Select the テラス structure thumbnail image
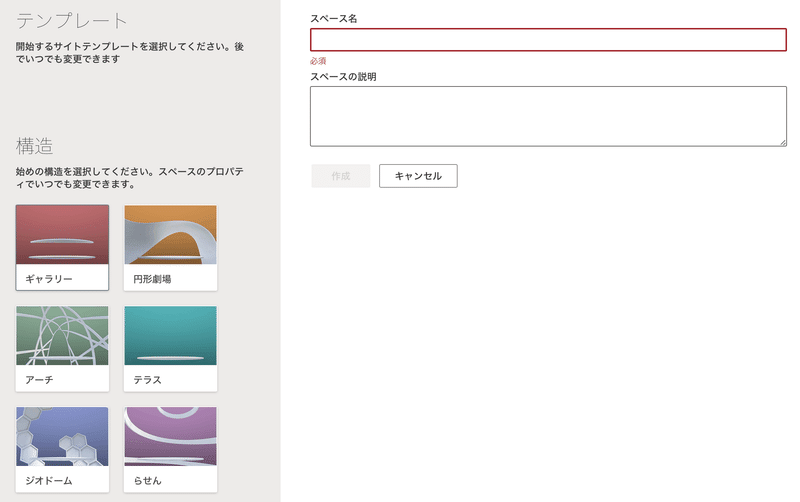Viewport: 800px width, 502px height. 170,336
